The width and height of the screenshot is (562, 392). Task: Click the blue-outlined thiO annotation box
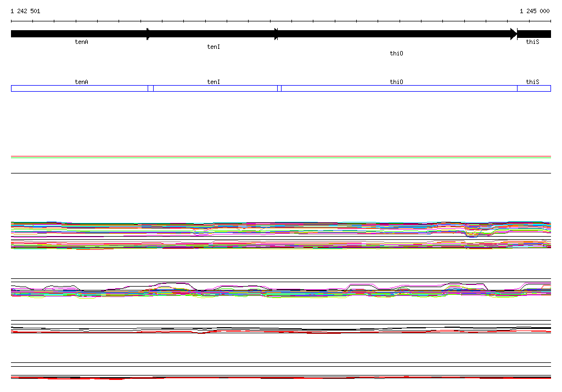coord(399,88)
